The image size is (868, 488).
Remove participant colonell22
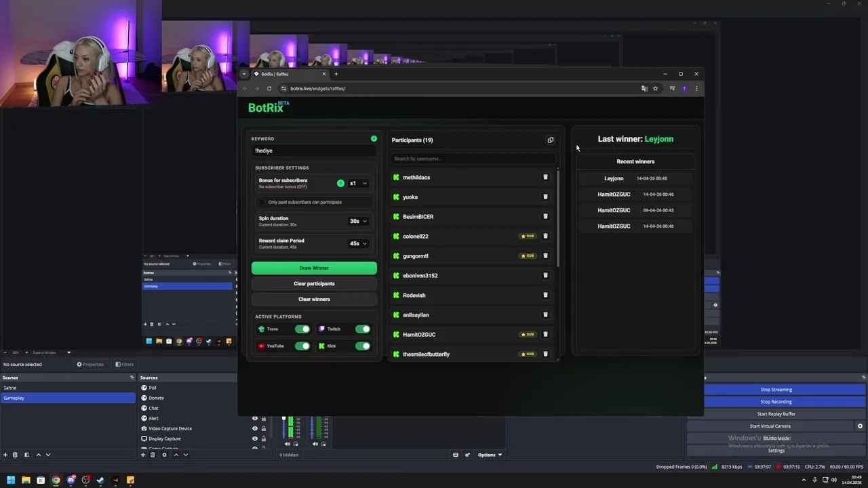[545, 237]
